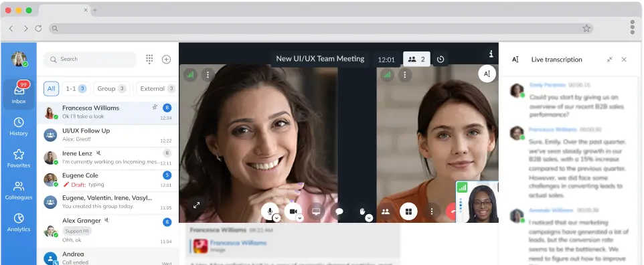644x265 pixels.
Task: Toggle live transcription round button on video
Action: (x=487, y=74)
